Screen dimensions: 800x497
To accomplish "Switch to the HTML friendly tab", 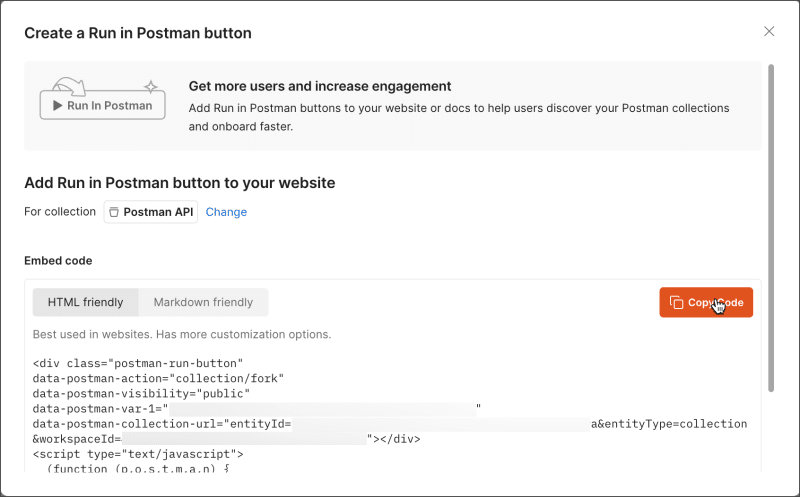I will tap(86, 302).
